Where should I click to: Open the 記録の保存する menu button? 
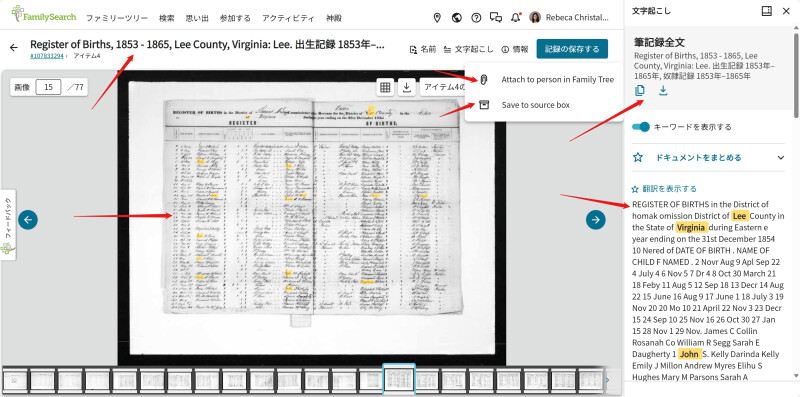[x=572, y=49]
